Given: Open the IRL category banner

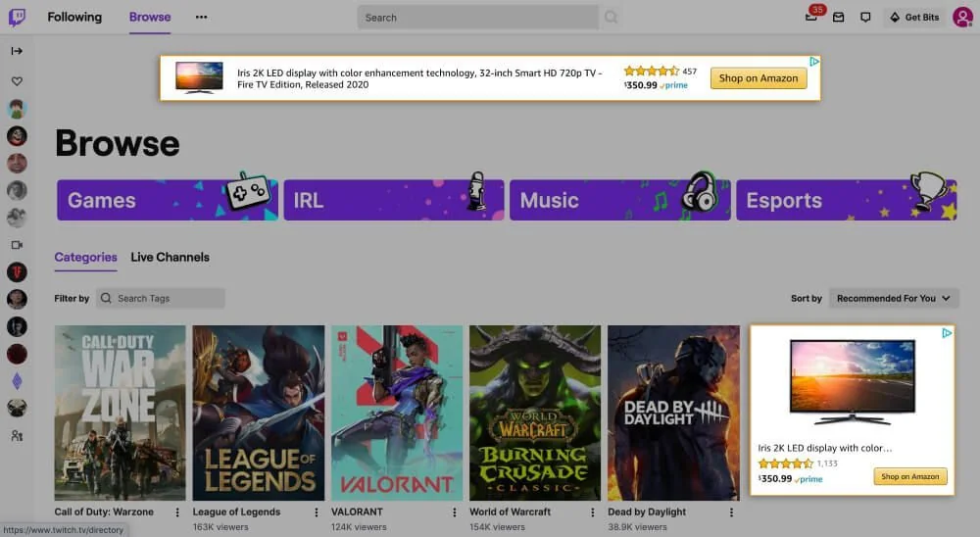Looking at the screenshot, I should [394, 200].
